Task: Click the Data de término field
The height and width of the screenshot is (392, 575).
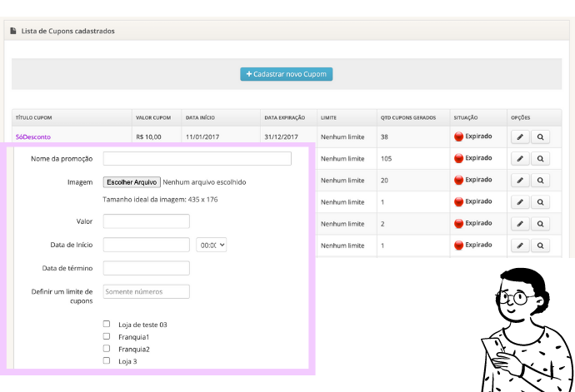Action: click(146, 268)
